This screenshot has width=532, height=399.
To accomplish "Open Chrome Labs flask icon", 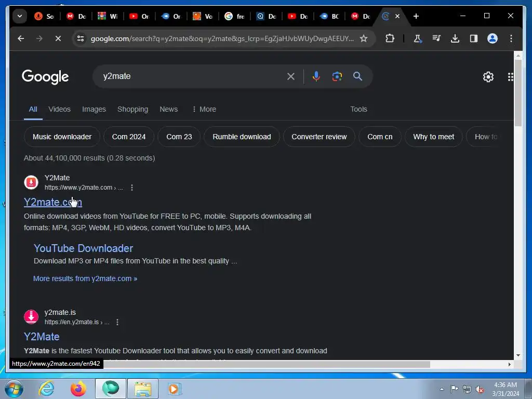I will point(418,38).
